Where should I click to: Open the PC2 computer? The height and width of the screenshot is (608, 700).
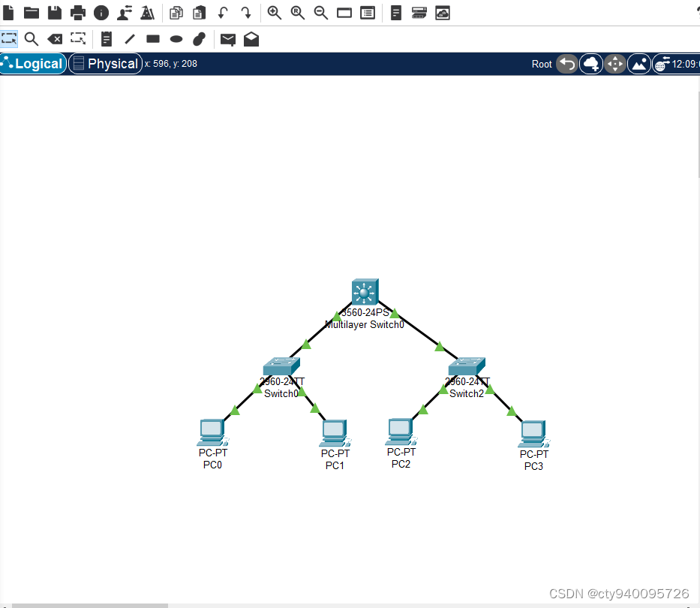coord(401,432)
